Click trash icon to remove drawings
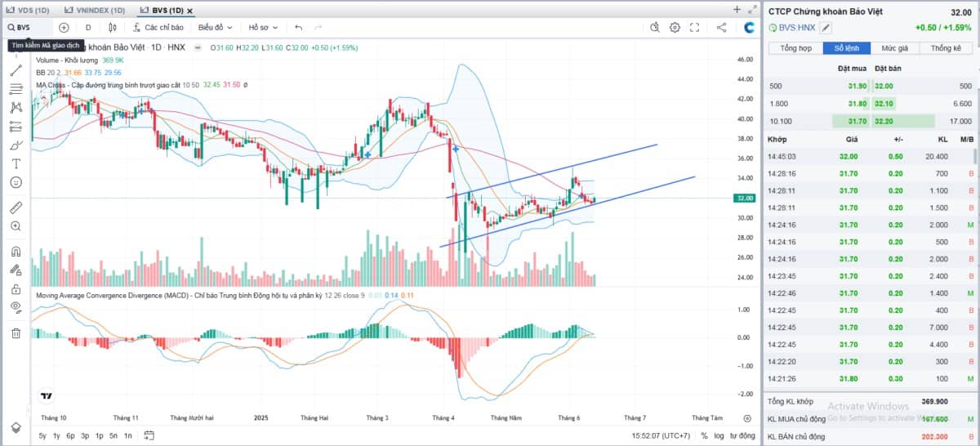 coord(16,332)
